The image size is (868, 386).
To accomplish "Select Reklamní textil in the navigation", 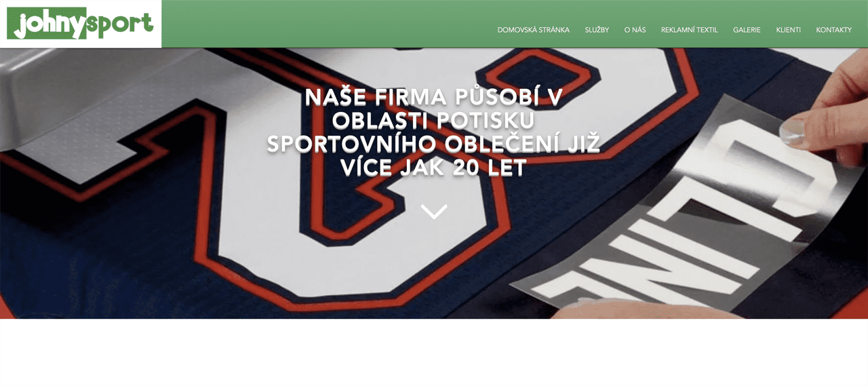I will pyautogui.click(x=689, y=30).
